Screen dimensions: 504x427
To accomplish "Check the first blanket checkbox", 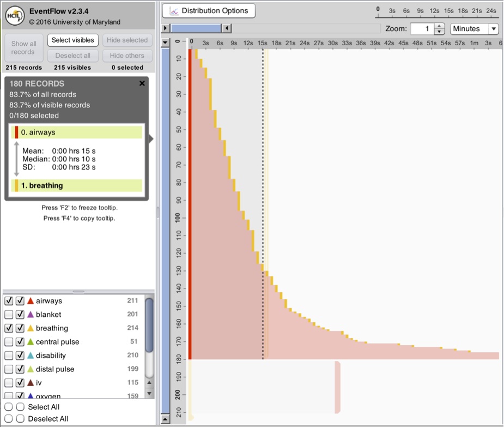I will click(9, 315).
